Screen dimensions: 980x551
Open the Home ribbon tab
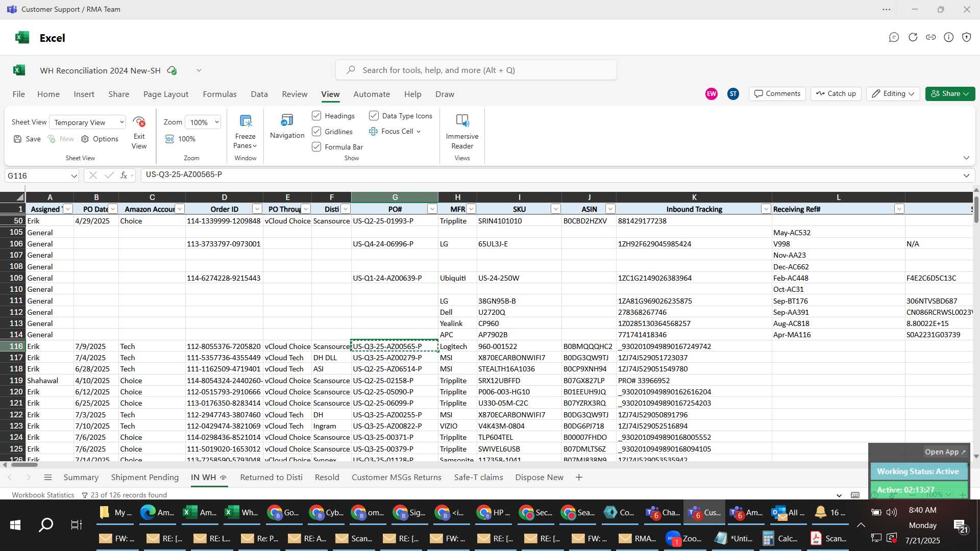coord(48,94)
